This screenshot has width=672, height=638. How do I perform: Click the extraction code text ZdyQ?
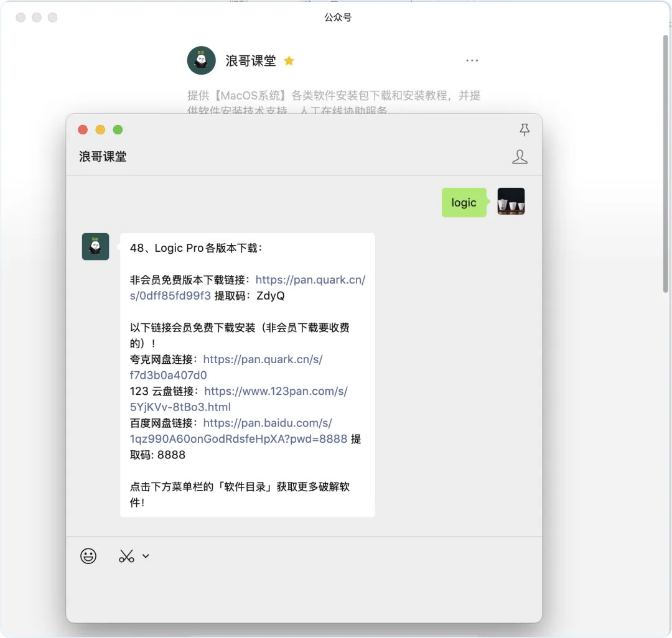[x=271, y=296]
